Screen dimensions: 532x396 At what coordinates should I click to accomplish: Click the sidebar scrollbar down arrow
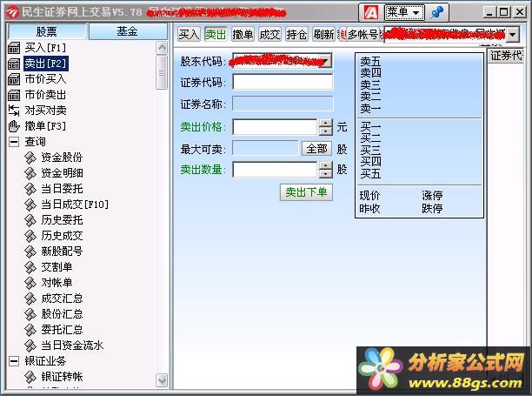point(162,380)
